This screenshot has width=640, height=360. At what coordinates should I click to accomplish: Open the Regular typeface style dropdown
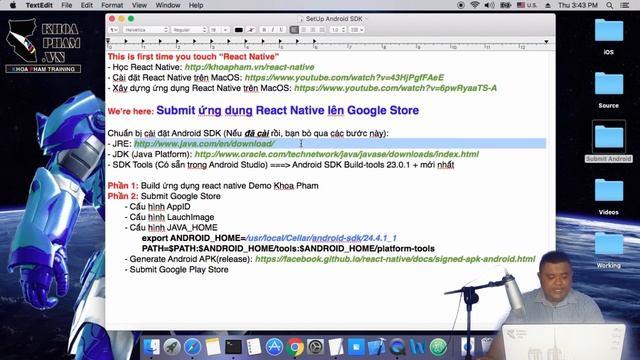[x=189, y=30]
